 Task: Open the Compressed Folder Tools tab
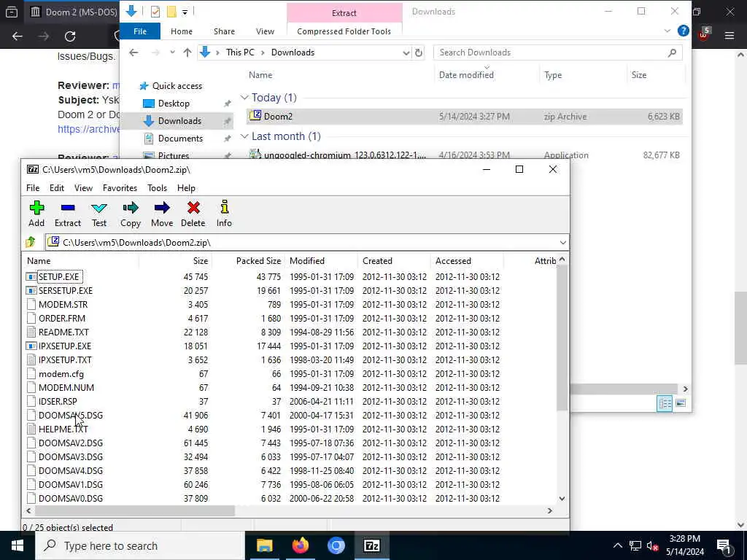(x=344, y=31)
